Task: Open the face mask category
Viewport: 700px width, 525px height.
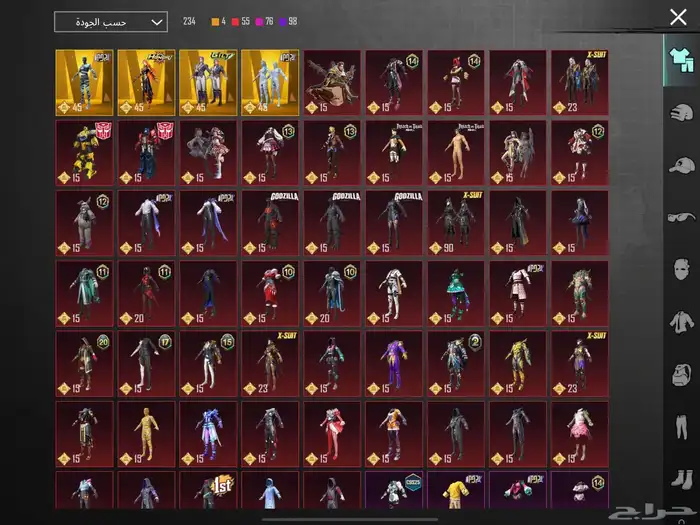Action: 680,270
